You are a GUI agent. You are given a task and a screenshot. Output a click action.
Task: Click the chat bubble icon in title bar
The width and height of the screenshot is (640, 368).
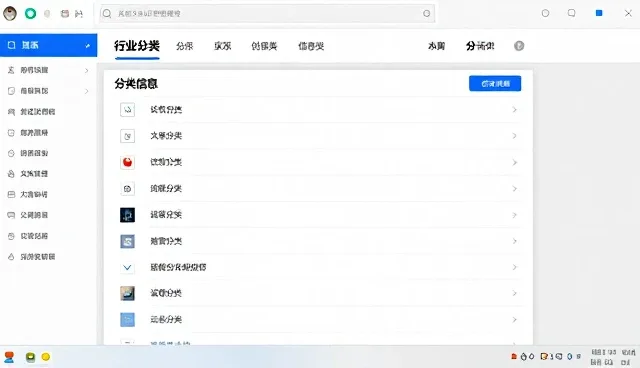[x=571, y=13]
